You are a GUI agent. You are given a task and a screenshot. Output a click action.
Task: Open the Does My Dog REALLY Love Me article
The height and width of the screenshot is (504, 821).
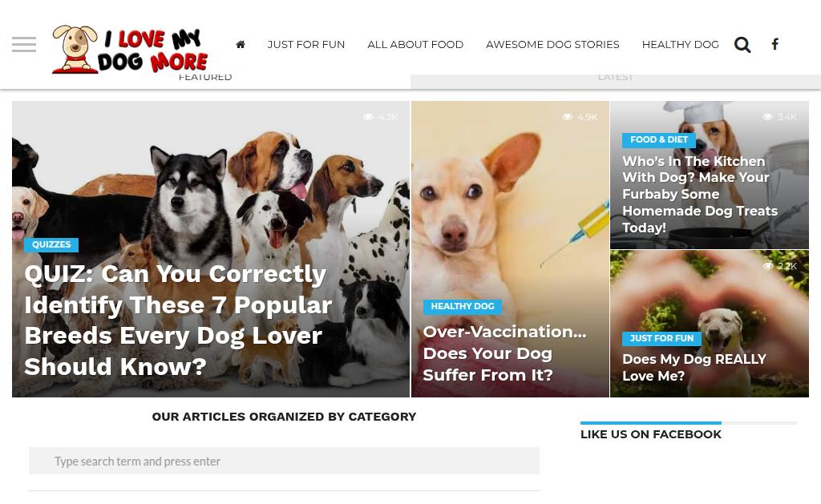pyautogui.click(x=694, y=368)
